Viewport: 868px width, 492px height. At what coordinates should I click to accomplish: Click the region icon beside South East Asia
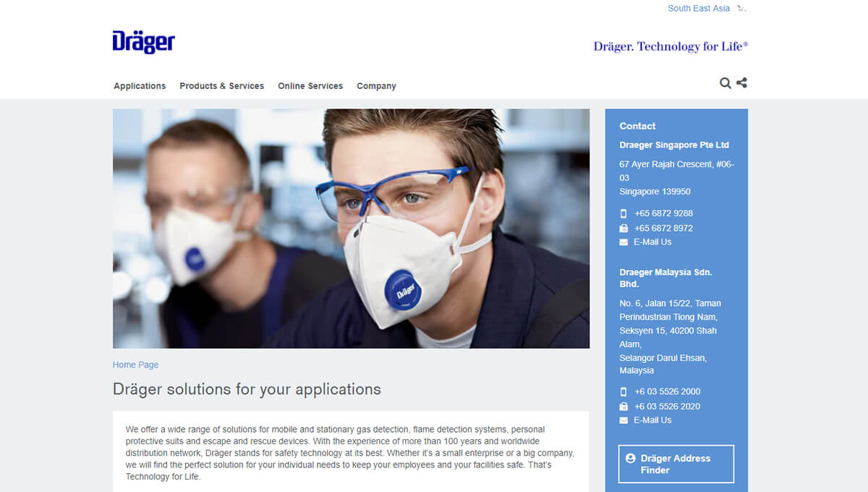(x=741, y=9)
